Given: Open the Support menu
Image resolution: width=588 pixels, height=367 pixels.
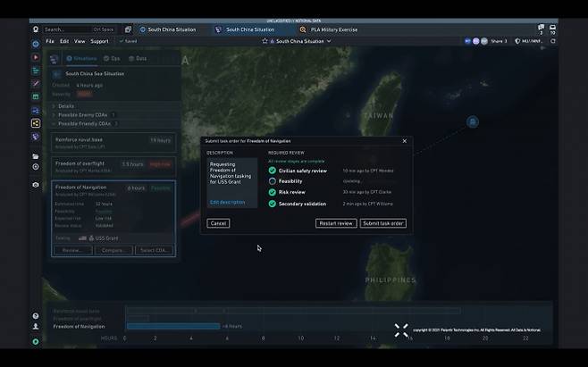Looking at the screenshot, I should pyautogui.click(x=99, y=41).
